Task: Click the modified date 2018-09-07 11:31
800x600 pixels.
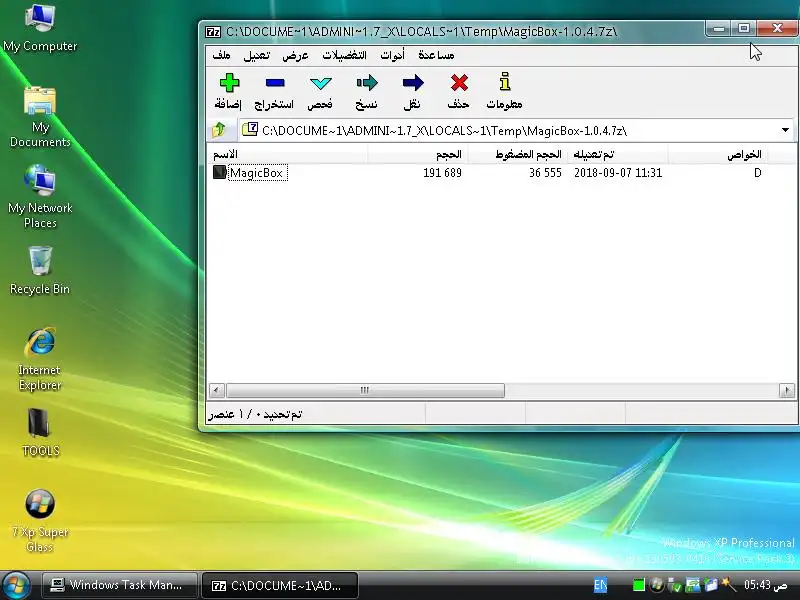Action: [618, 172]
